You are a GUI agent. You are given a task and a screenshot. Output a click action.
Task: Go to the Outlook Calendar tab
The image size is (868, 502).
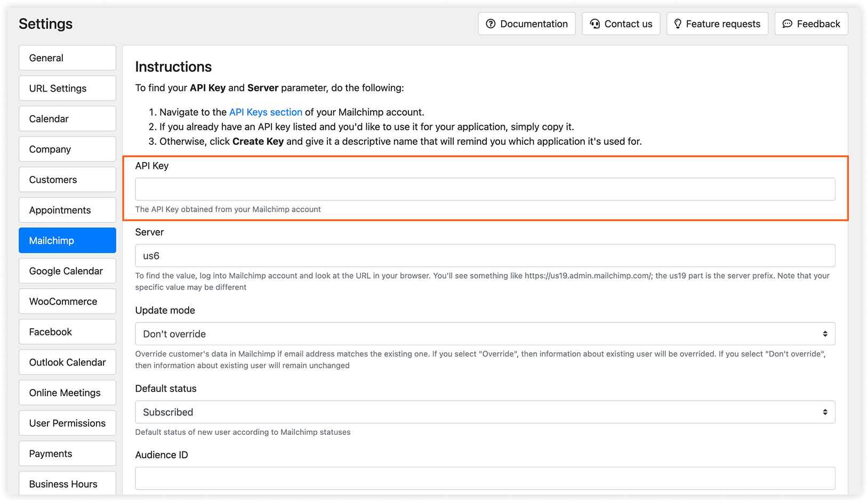click(67, 362)
